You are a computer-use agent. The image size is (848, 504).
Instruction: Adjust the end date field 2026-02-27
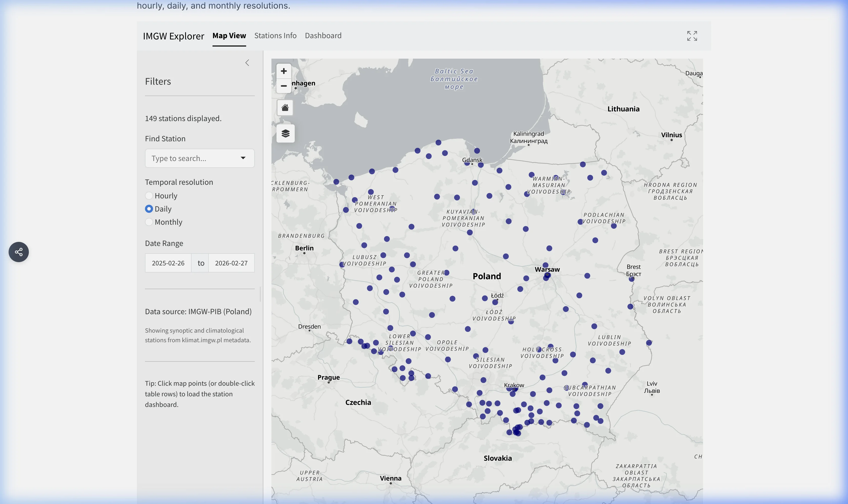pyautogui.click(x=231, y=263)
